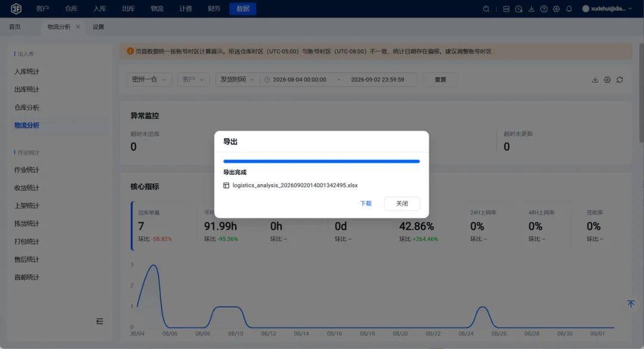Open 仓库分析 in the sidebar
The width and height of the screenshot is (644, 349).
(27, 107)
